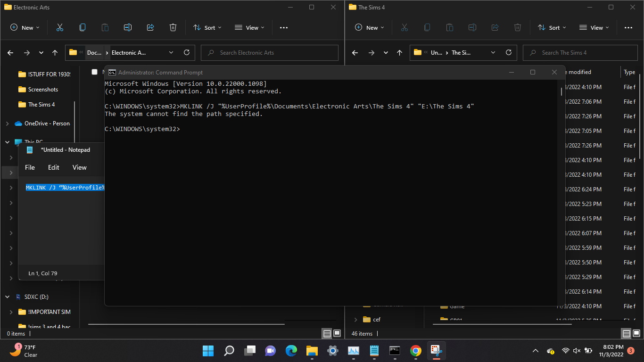
Task: Open Windows Start menu
Action: point(208,351)
